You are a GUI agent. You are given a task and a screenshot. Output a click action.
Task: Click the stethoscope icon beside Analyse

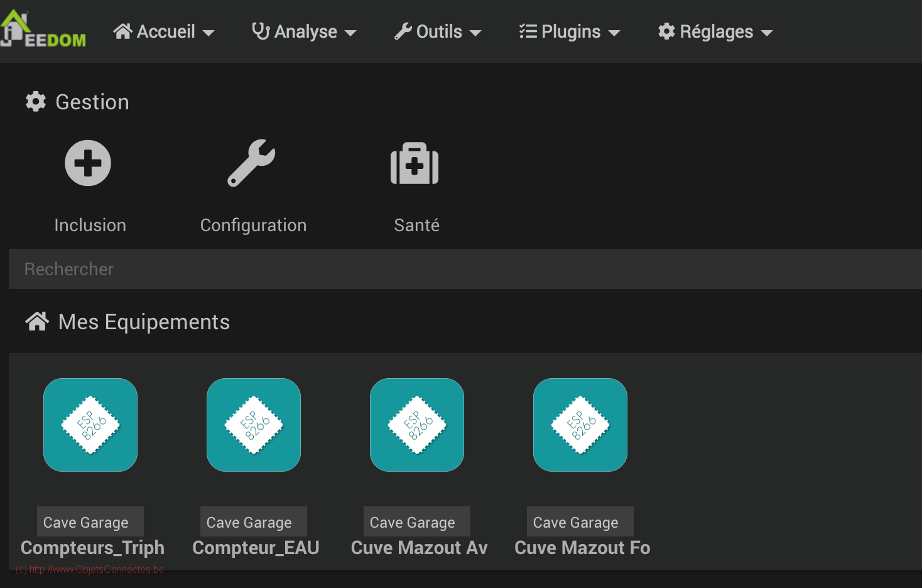pyautogui.click(x=261, y=31)
